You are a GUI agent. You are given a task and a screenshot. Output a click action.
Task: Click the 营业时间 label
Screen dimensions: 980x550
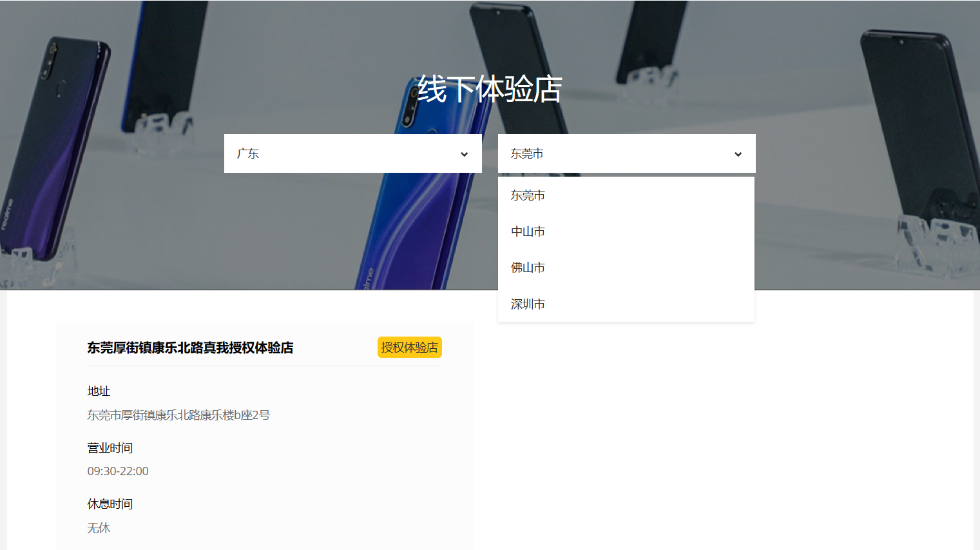click(110, 448)
